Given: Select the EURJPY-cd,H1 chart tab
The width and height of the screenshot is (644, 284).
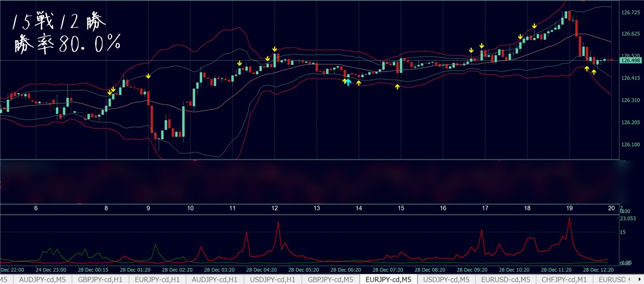Looking at the screenshot, I should [x=157, y=280].
